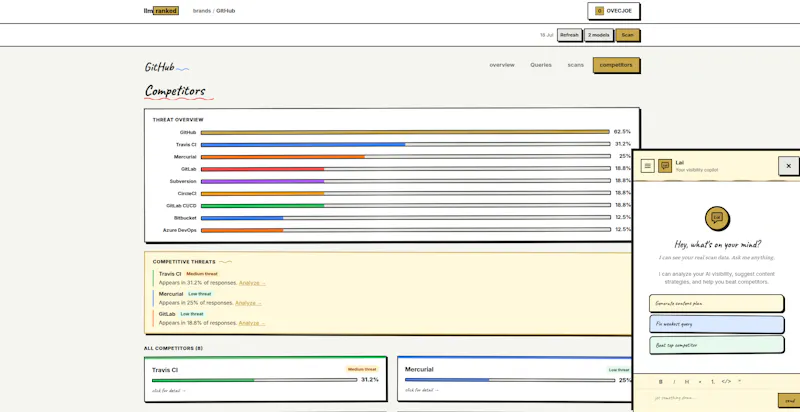
Task: Insert code block in chat editor
Action: [727, 381]
